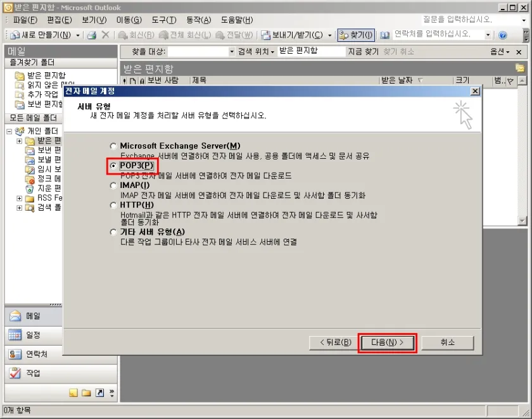The width and height of the screenshot is (532, 419).
Task: Select IMAP(I) radio option
Action: tap(113, 185)
